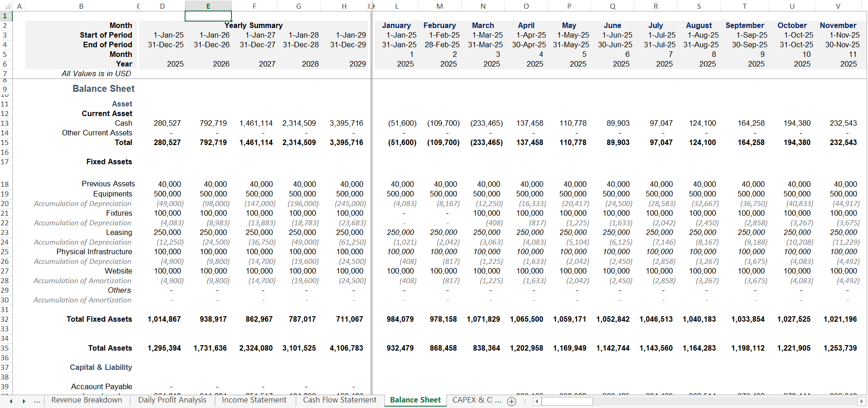Screen dimensions: 868x408
Task: Select row 13 header
Action: [x=5, y=123]
